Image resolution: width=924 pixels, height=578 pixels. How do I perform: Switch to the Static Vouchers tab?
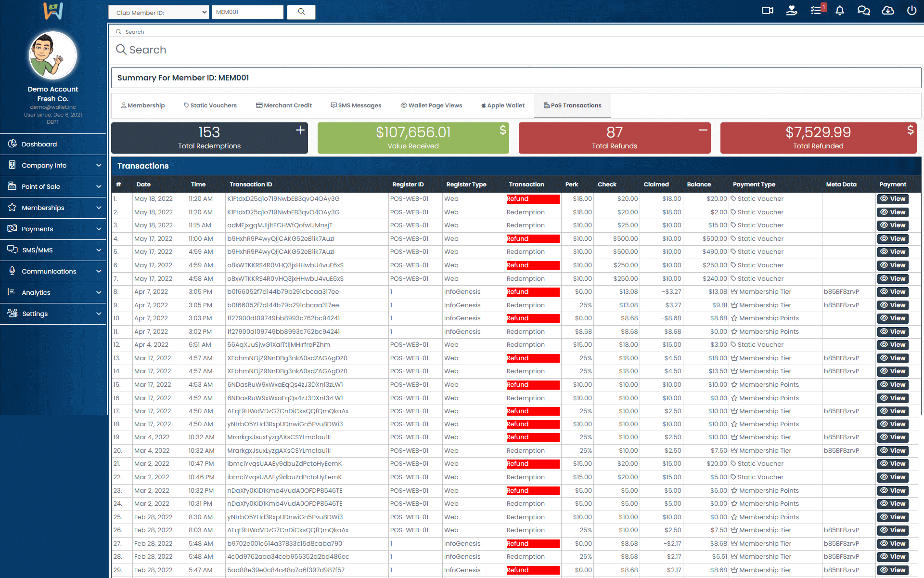click(x=210, y=105)
